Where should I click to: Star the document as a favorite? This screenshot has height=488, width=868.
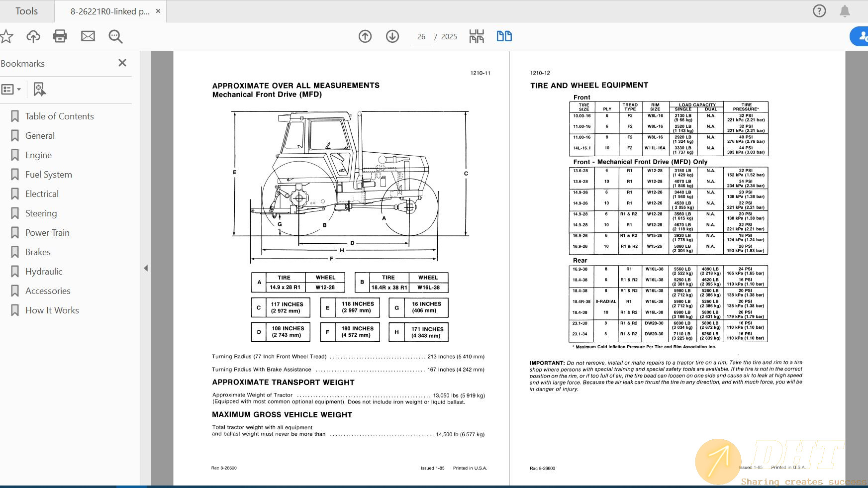pyautogui.click(x=6, y=36)
